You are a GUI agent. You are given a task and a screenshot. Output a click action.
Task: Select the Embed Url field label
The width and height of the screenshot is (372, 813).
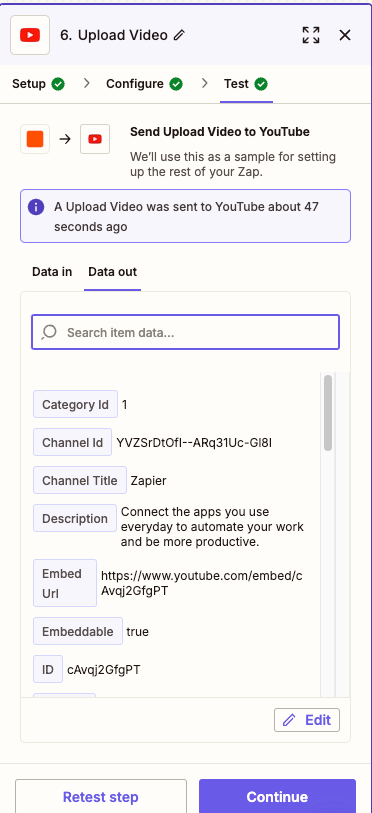coord(65,583)
